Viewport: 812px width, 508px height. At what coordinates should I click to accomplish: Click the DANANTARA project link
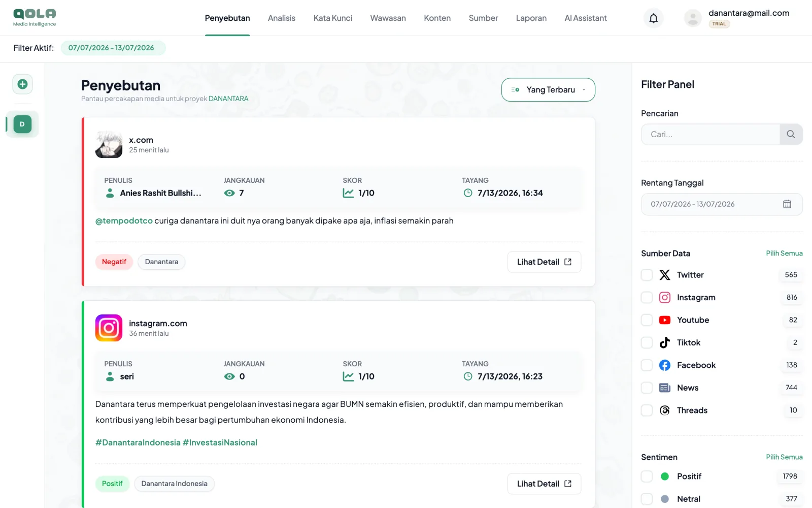[x=228, y=99]
